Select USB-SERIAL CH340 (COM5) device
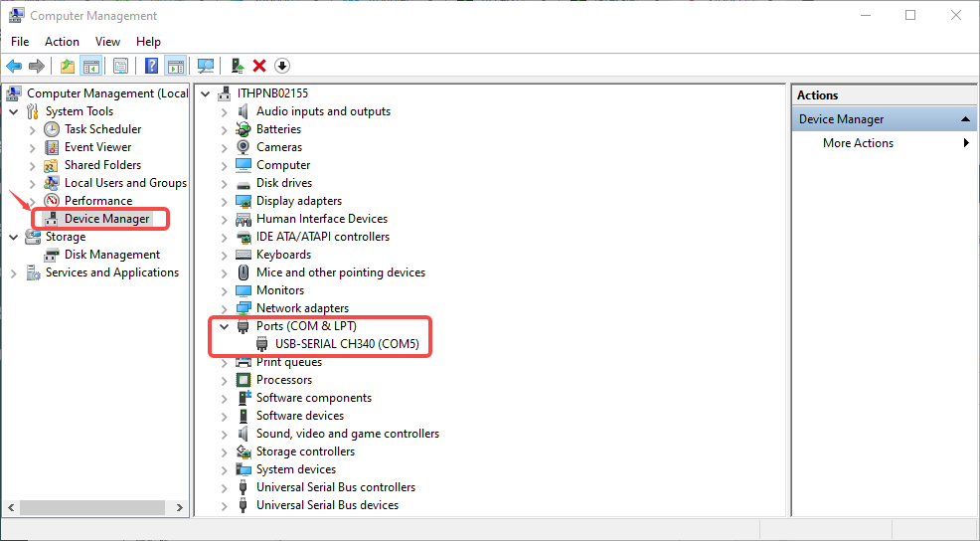This screenshot has height=541, width=980. pyautogui.click(x=347, y=344)
